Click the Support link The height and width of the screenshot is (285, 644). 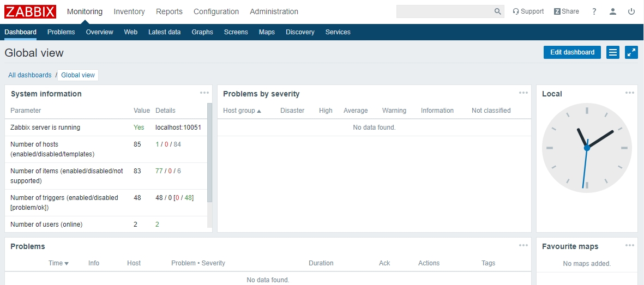528,11
